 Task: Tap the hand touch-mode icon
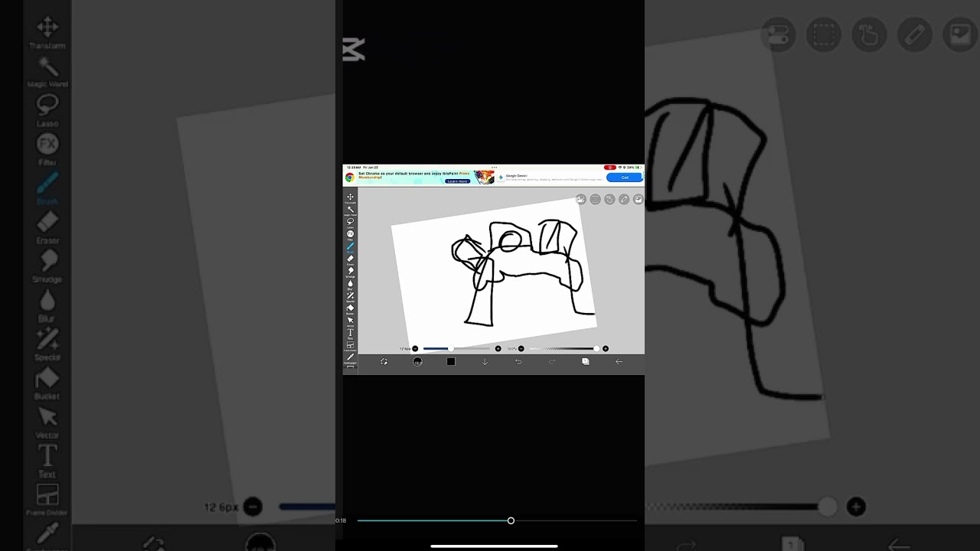[609, 200]
